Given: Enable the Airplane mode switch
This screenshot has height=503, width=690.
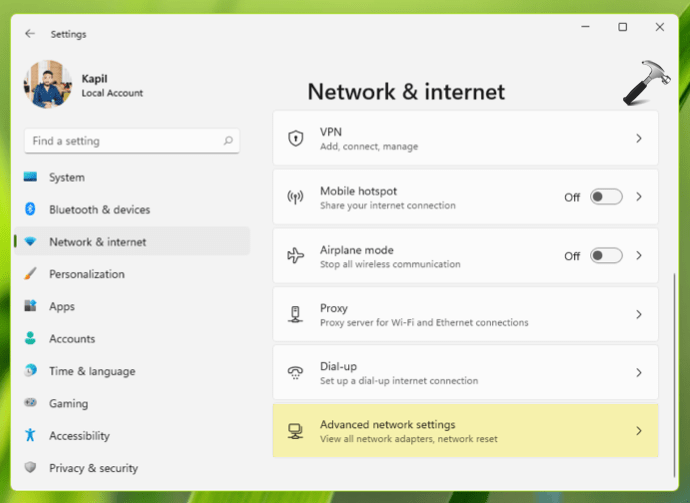Looking at the screenshot, I should pyautogui.click(x=606, y=255).
